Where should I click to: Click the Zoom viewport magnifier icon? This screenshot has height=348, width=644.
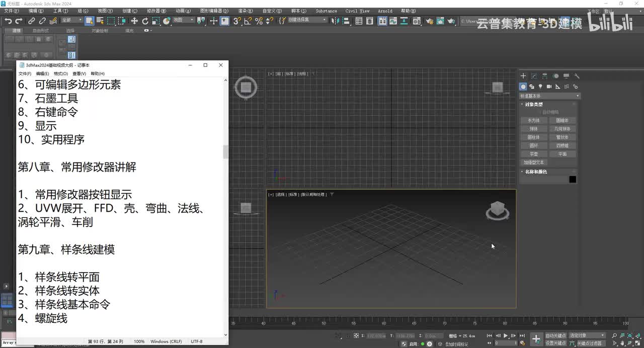[x=614, y=335]
